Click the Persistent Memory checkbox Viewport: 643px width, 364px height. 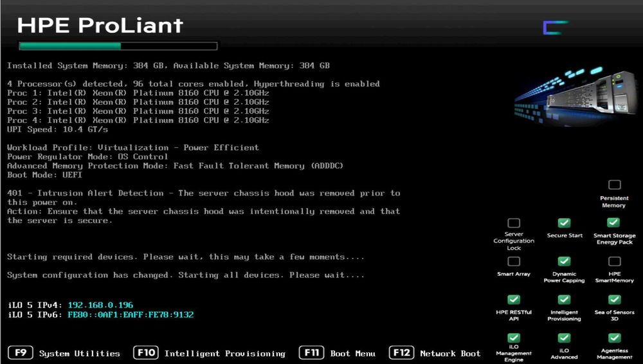point(614,185)
